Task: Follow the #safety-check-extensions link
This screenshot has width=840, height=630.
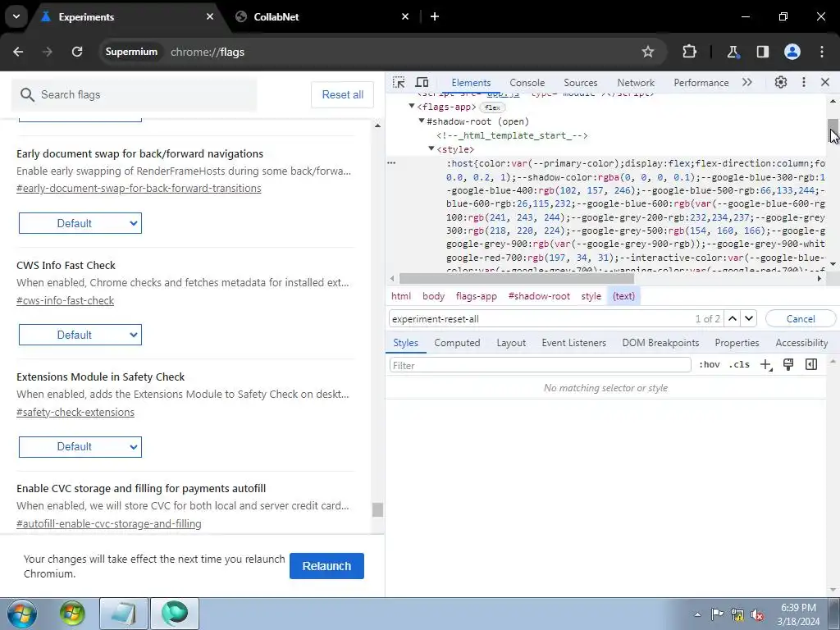Action: 75,413
